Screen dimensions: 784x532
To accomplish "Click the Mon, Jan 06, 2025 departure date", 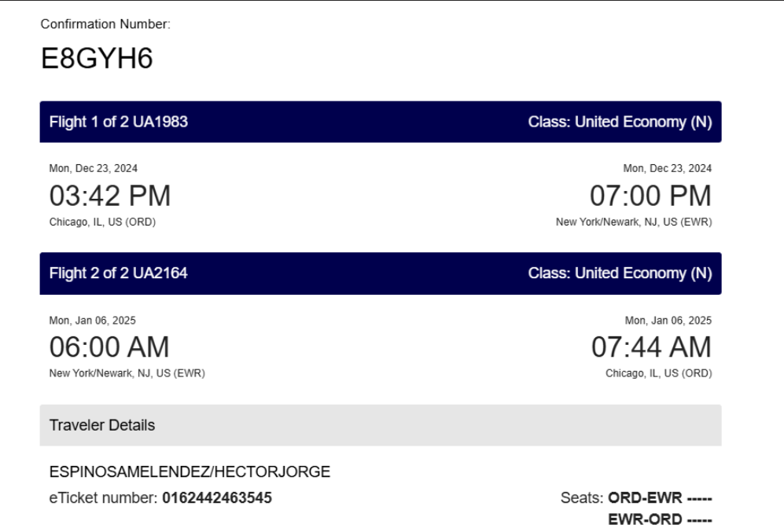I will [x=93, y=320].
